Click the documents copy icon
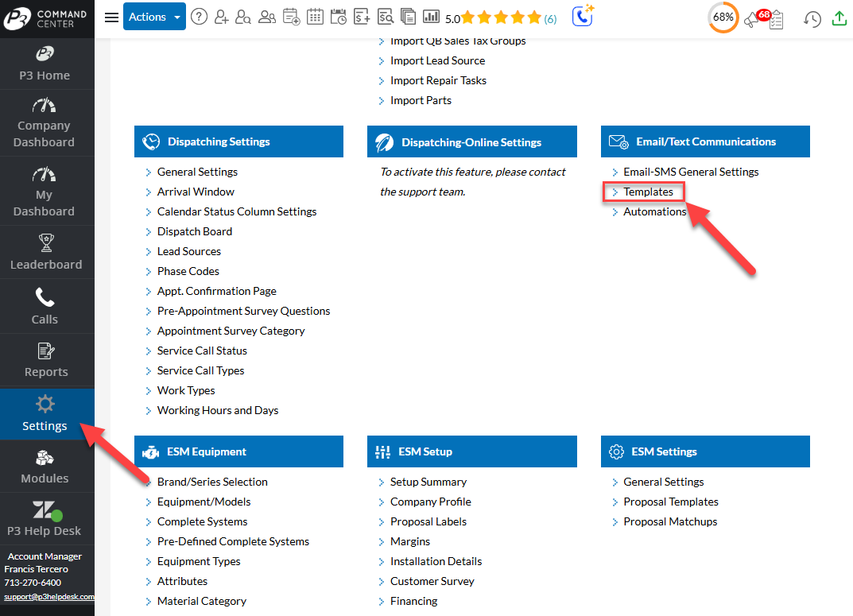The width and height of the screenshot is (853, 616). click(408, 17)
